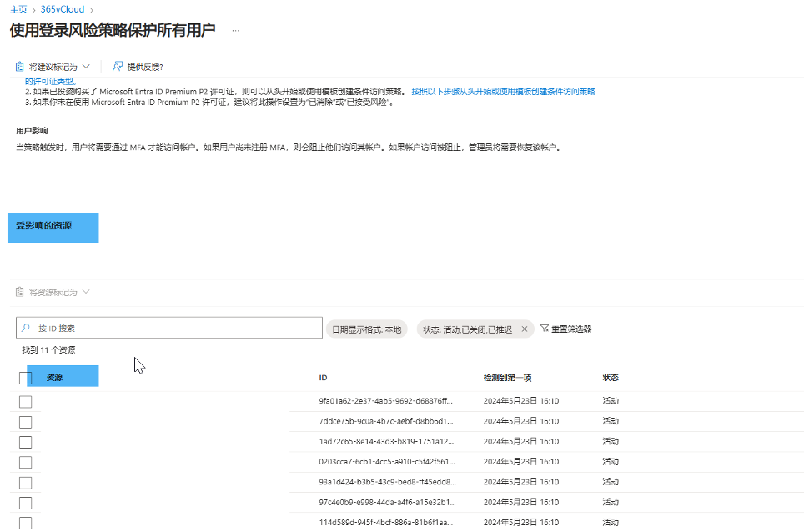Click ID 97c4e0b9-e998-44da-a4f6-a15e32b1...
Image resolution: width=804 pixels, height=532 pixels.
(387, 502)
